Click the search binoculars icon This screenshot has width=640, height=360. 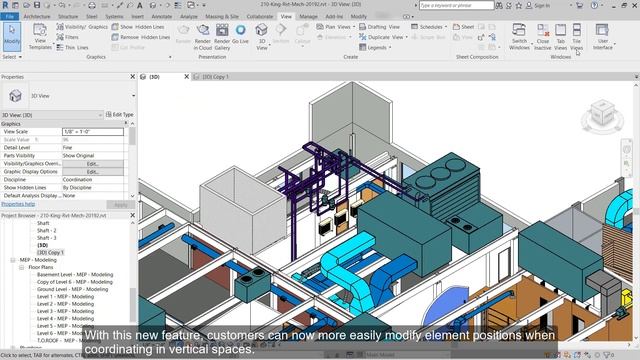click(x=499, y=5)
